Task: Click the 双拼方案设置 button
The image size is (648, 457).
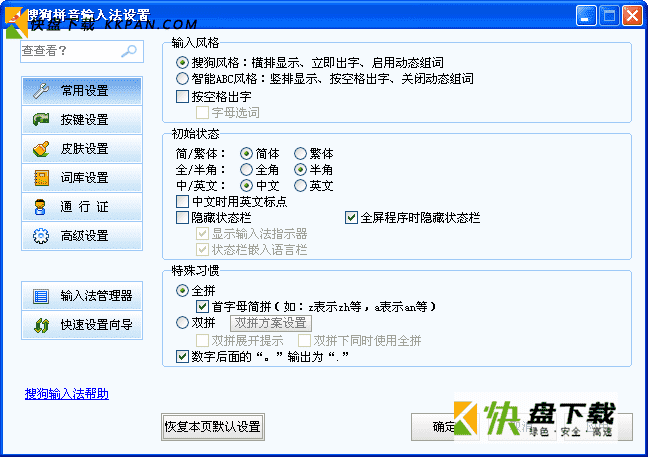Action: (271, 323)
